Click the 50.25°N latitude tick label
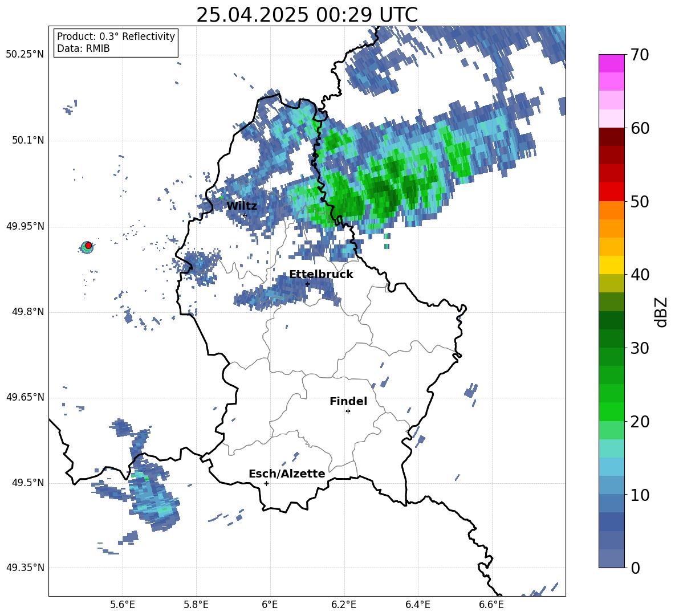 pyautogui.click(x=25, y=55)
